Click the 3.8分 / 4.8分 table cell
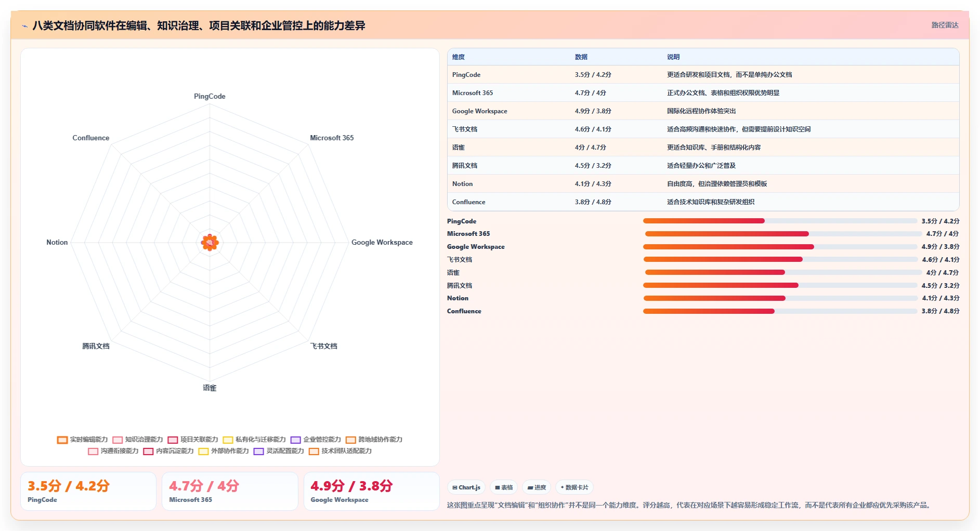 coord(593,202)
